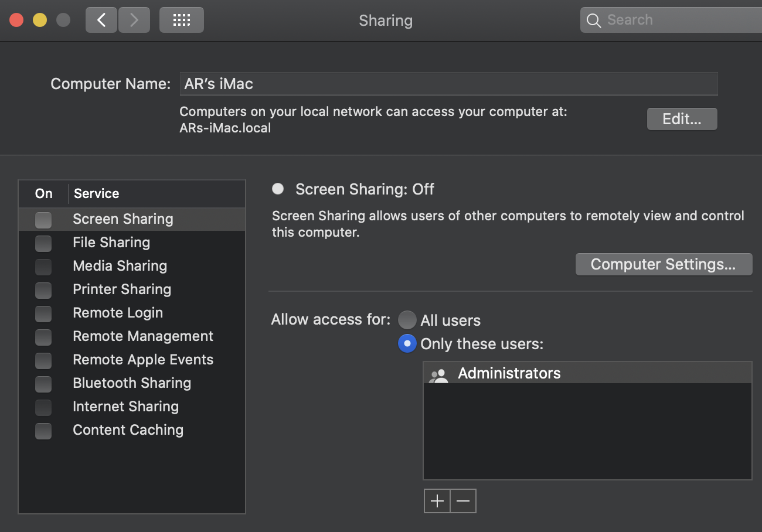Click the Screen Sharing status indicator dot
Image resolution: width=762 pixels, height=532 pixels.
[x=278, y=189]
